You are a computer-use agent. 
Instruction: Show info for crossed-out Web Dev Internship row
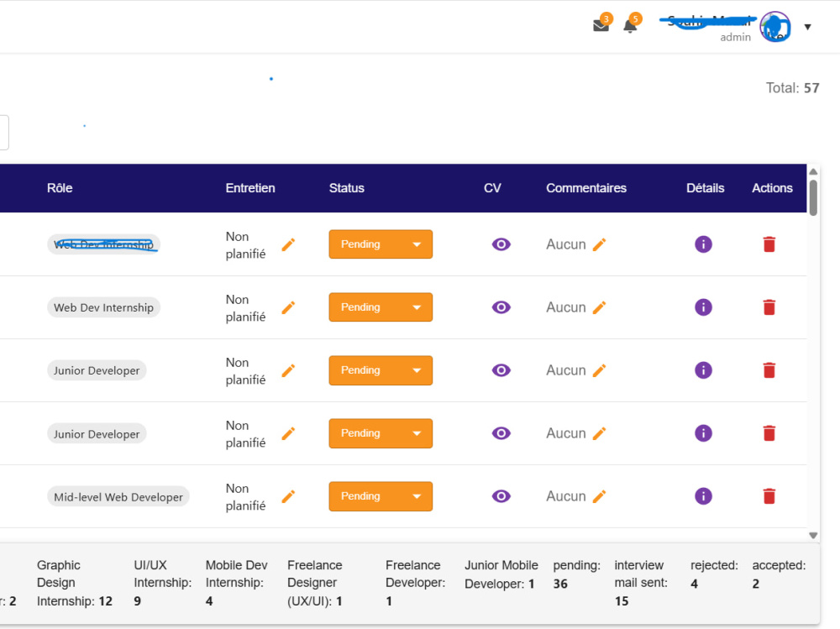click(x=703, y=244)
